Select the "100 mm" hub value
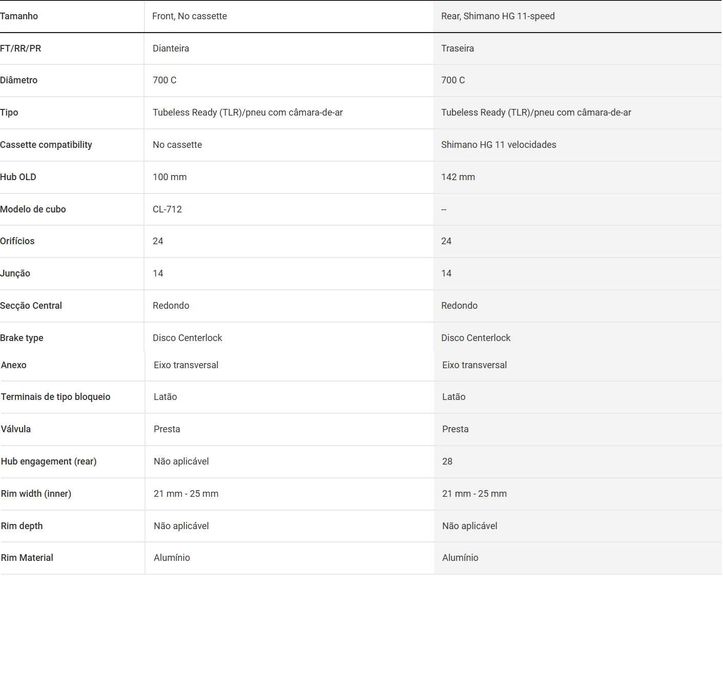The image size is (723, 699). [x=170, y=177]
